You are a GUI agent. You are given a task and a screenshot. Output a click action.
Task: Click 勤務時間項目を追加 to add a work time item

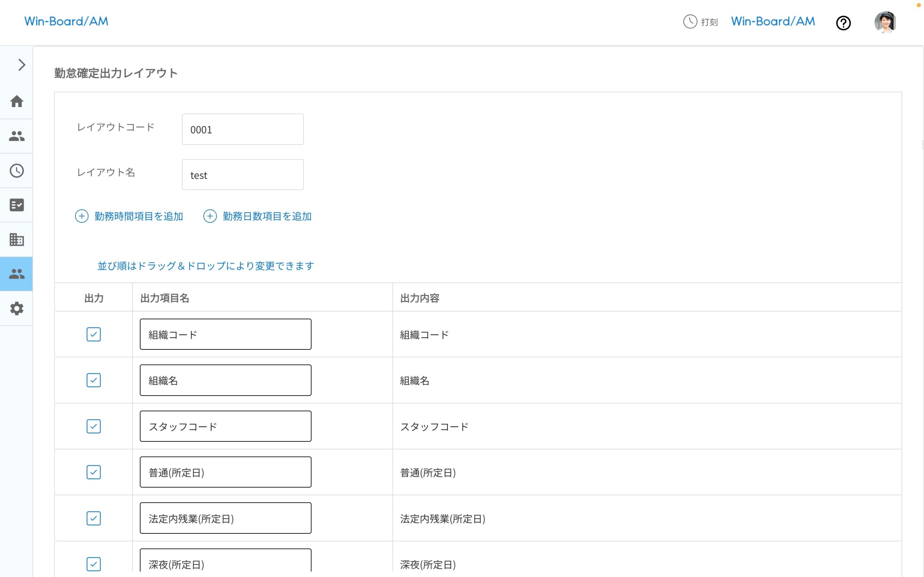(129, 216)
